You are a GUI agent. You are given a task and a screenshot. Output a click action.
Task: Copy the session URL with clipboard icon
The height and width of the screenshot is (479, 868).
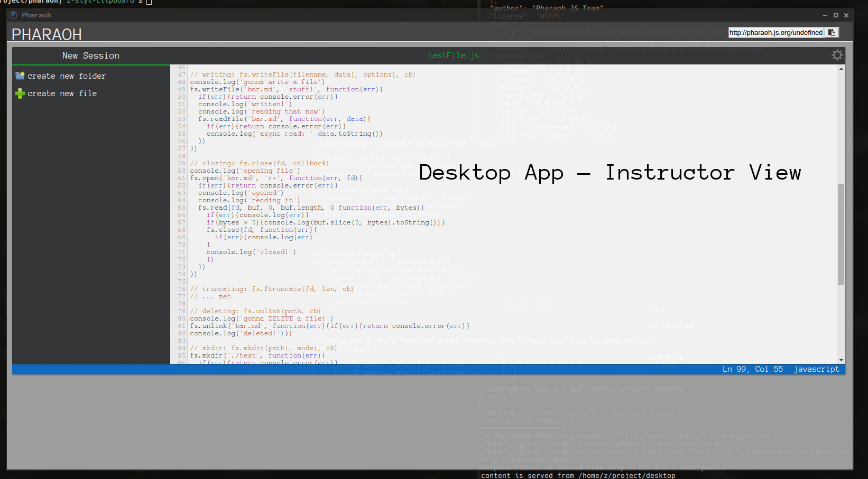pyautogui.click(x=832, y=33)
